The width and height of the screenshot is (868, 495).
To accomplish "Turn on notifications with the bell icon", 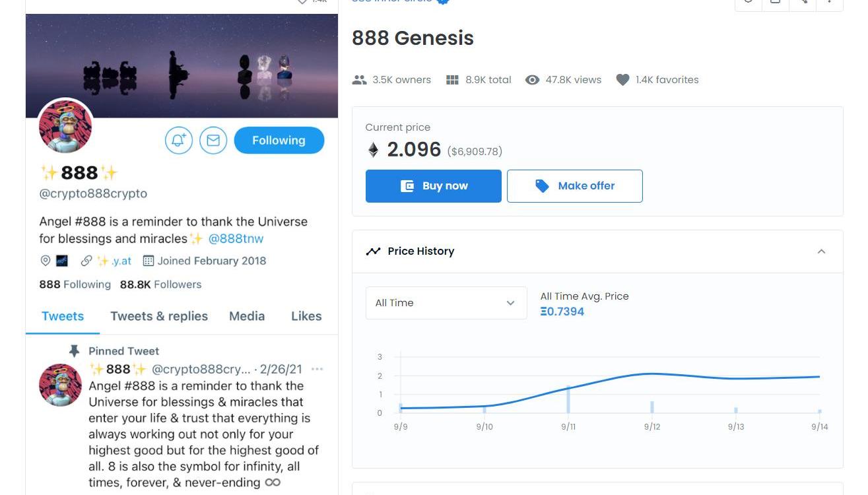I will [178, 141].
